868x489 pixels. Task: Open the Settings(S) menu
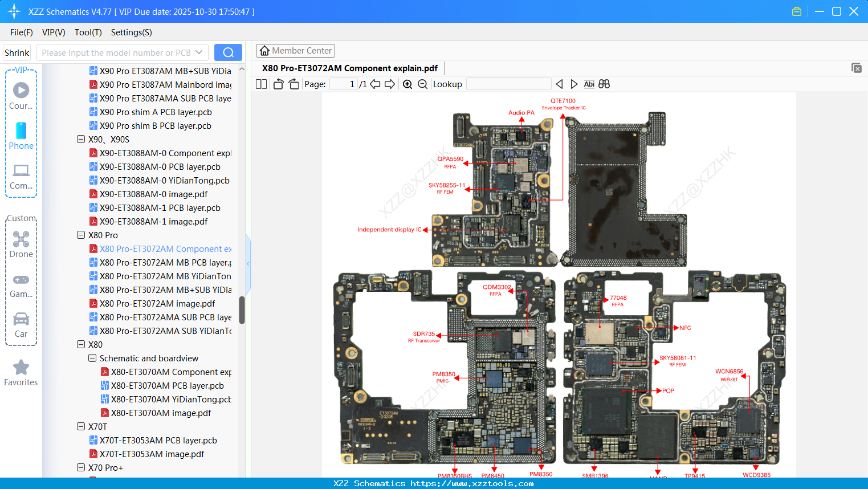click(132, 32)
